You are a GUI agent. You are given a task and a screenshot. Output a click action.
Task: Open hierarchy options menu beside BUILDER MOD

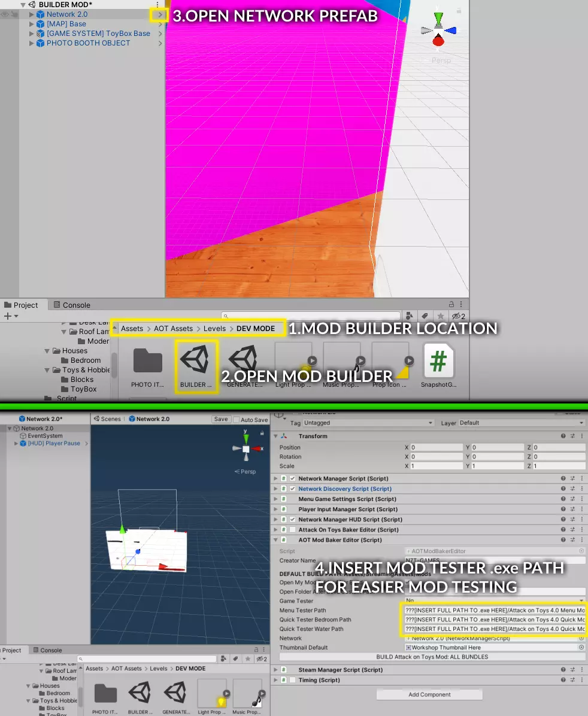pyautogui.click(x=157, y=5)
